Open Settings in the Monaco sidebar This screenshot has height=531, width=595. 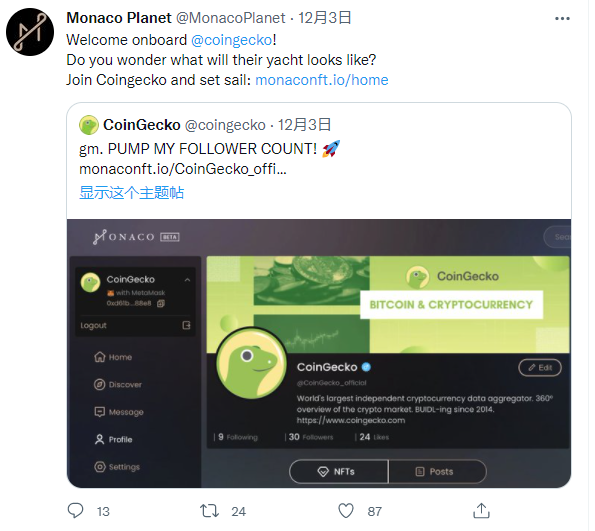point(117,467)
